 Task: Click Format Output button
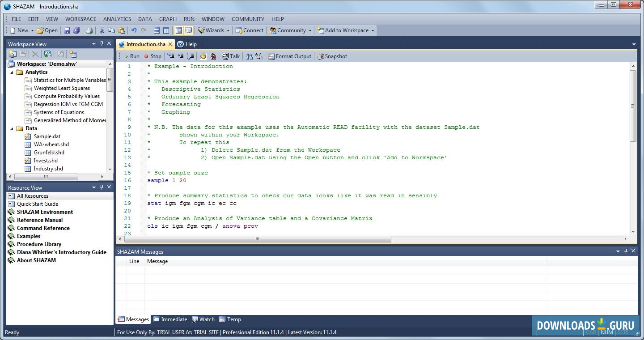coord(290,56)
